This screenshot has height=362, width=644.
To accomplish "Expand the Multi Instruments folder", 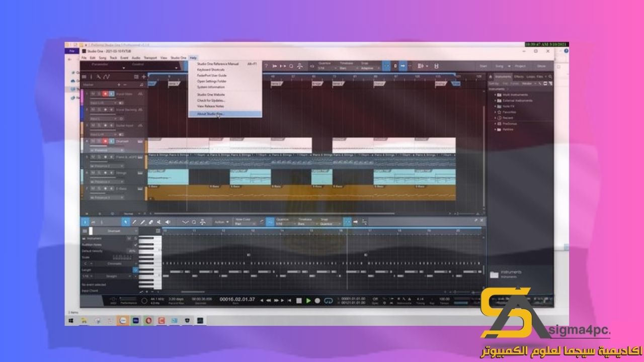I will click(496, 95).
